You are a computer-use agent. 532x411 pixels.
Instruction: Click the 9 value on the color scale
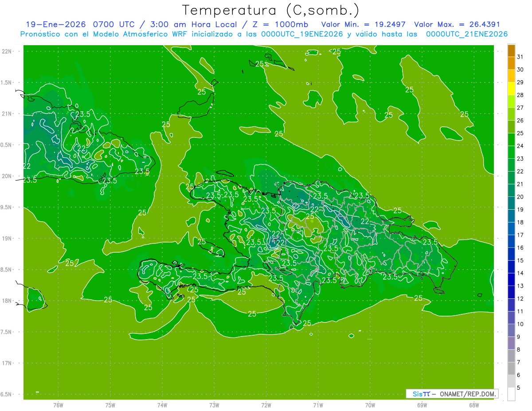(x=519, y=337)
